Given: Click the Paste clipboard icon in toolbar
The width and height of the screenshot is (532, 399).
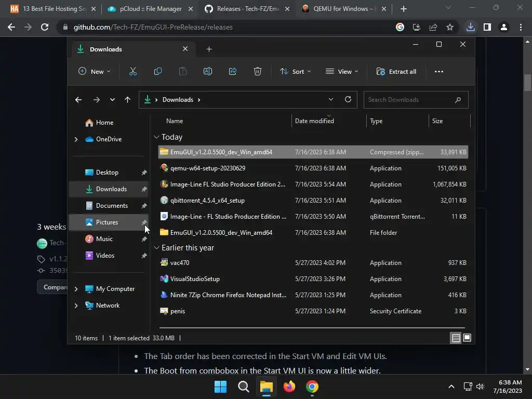Looking at the screenshot, I should point(183,71).
